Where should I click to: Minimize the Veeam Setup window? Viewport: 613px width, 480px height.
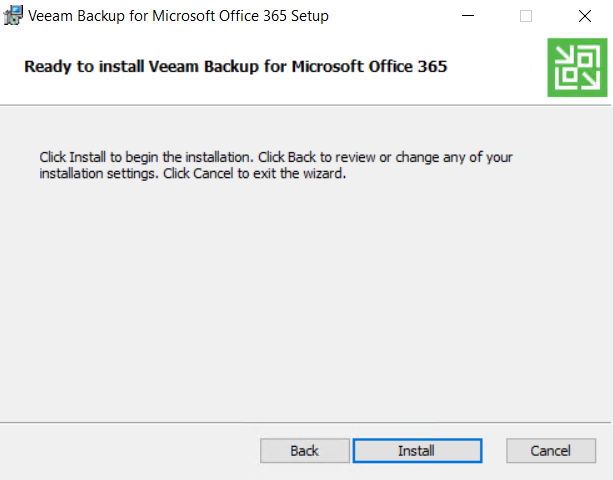(x=468, y=16)
